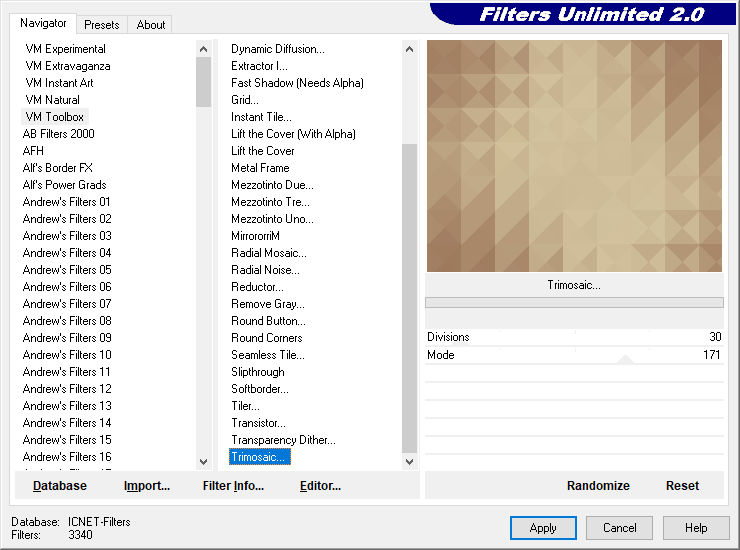Screen dimensions: 740x550
Task: Choose the Slipthrough filter
Action: (258, 372)
